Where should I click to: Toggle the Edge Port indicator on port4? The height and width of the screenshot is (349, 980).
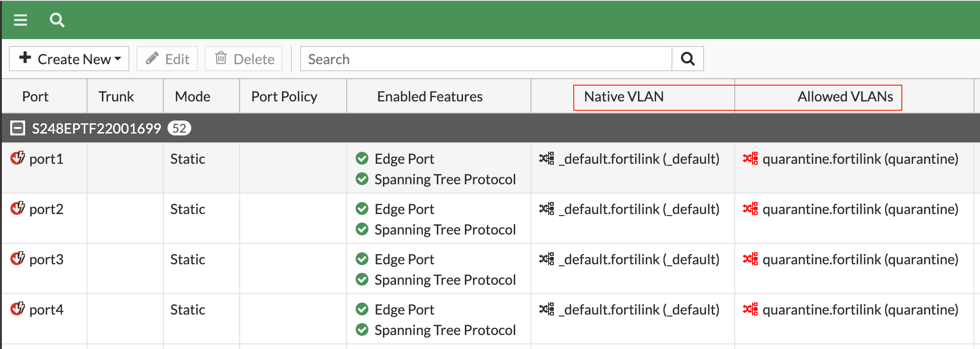(x=362, y=309)
